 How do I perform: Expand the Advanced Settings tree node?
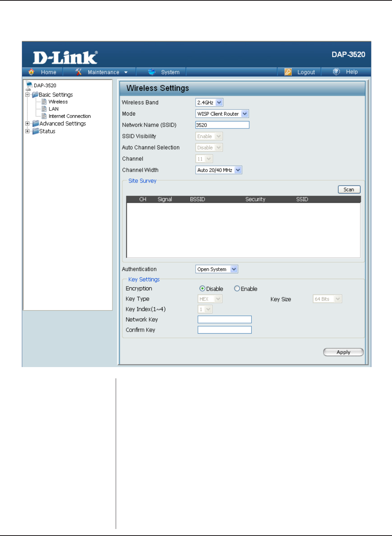pyautogui.click(x=27, y=123)
